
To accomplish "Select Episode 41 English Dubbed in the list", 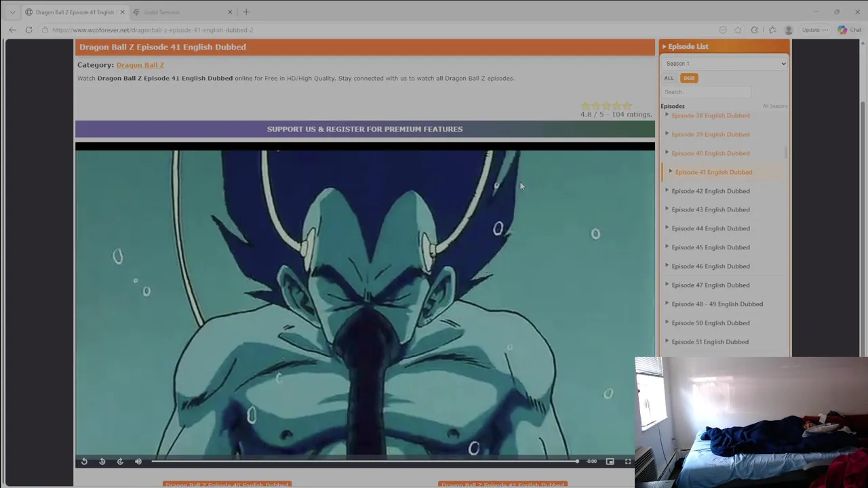I will [x=713, y=172].
